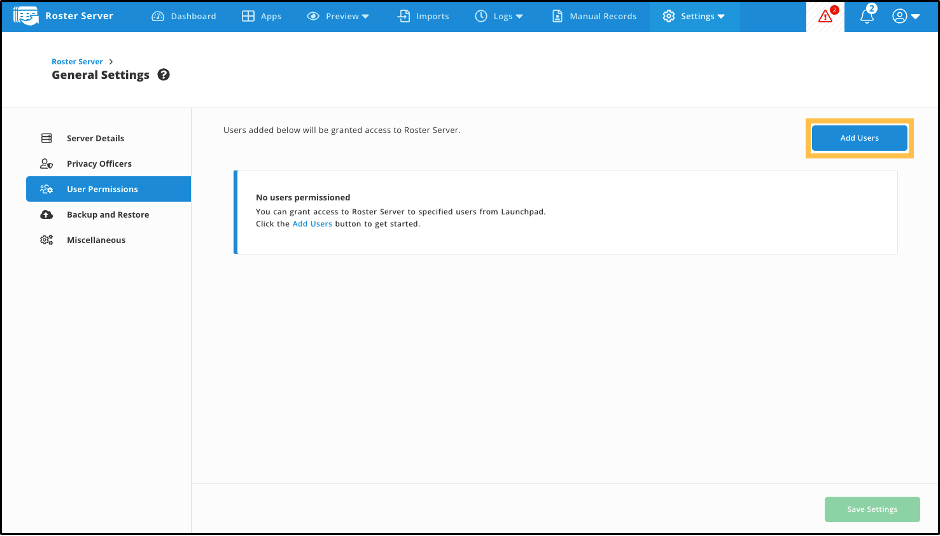The image size is (940, 536).
Task: Click the Server Details sidebar icon
Action: click(46, 138)
